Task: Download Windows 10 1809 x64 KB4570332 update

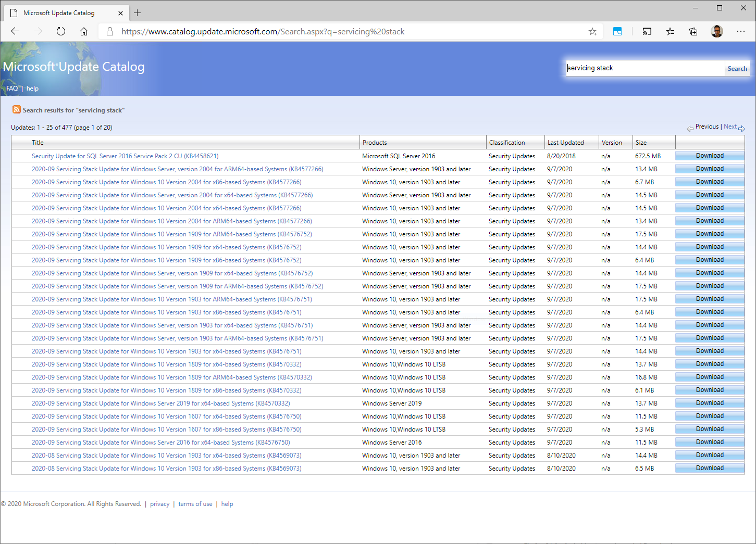Action: tap(710, 364)
